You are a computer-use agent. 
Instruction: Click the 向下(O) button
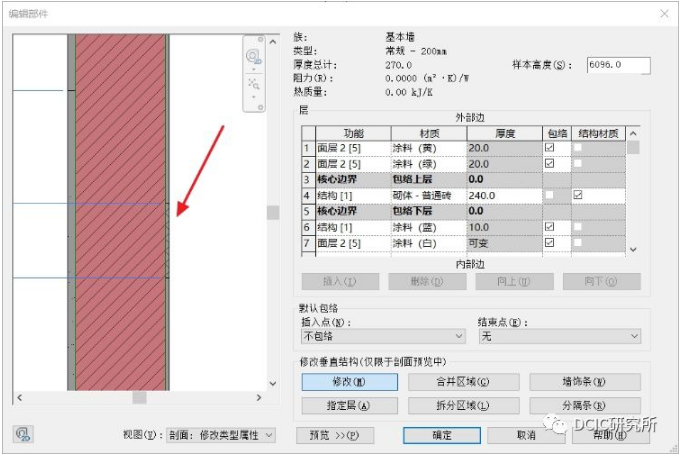point(602,281)
